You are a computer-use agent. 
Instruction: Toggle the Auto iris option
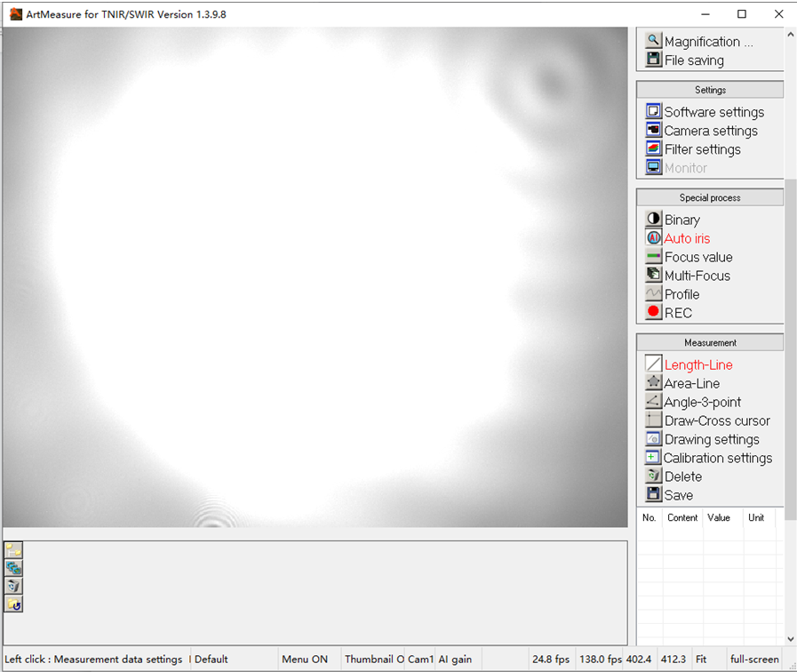tap(687, 238)
